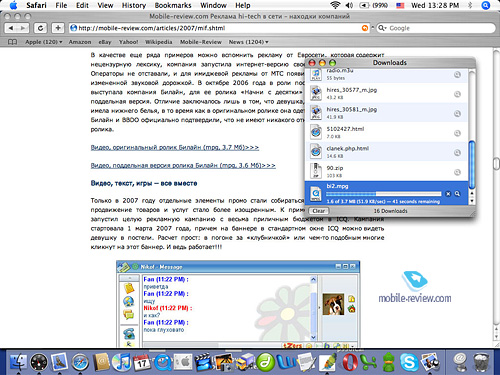Open iCal from the Dock
This screenshot has width=500, height=375.
point(142,362)
